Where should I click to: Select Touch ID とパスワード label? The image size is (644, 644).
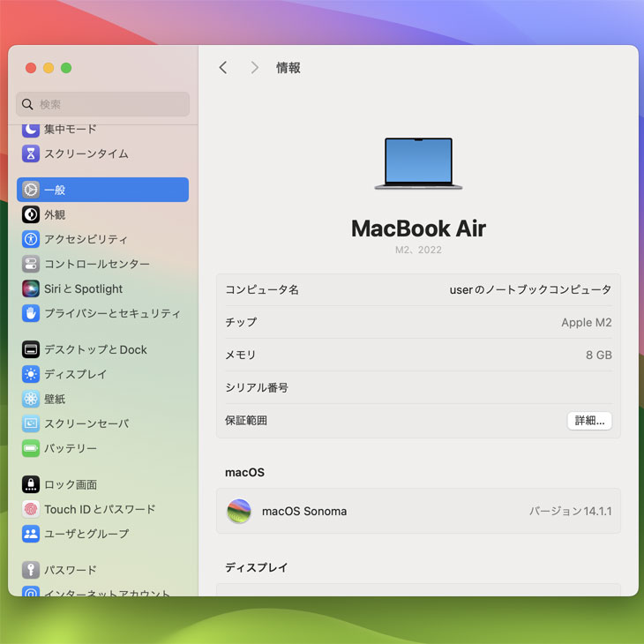[x=100, y=509]
